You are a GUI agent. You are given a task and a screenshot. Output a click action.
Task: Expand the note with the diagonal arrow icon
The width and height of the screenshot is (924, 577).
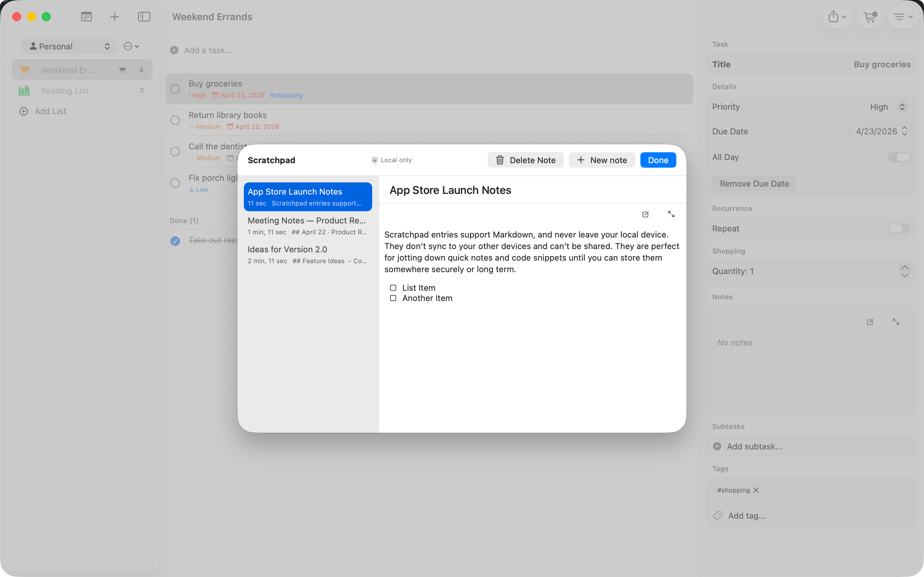point(672,214)
